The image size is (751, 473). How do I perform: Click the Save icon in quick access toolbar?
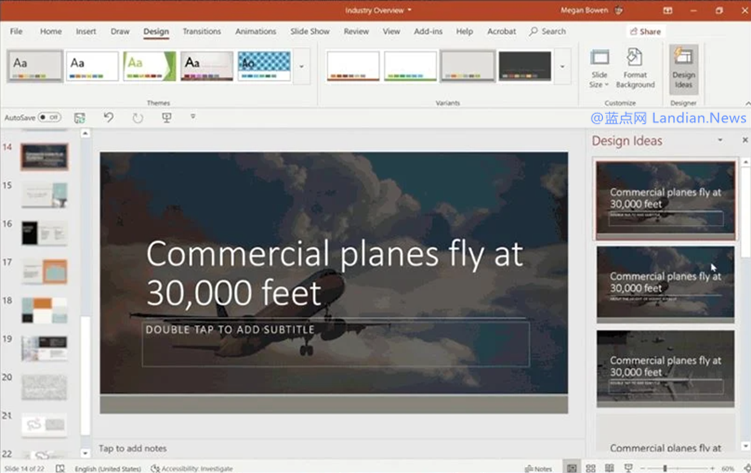(x=79, y=118)
